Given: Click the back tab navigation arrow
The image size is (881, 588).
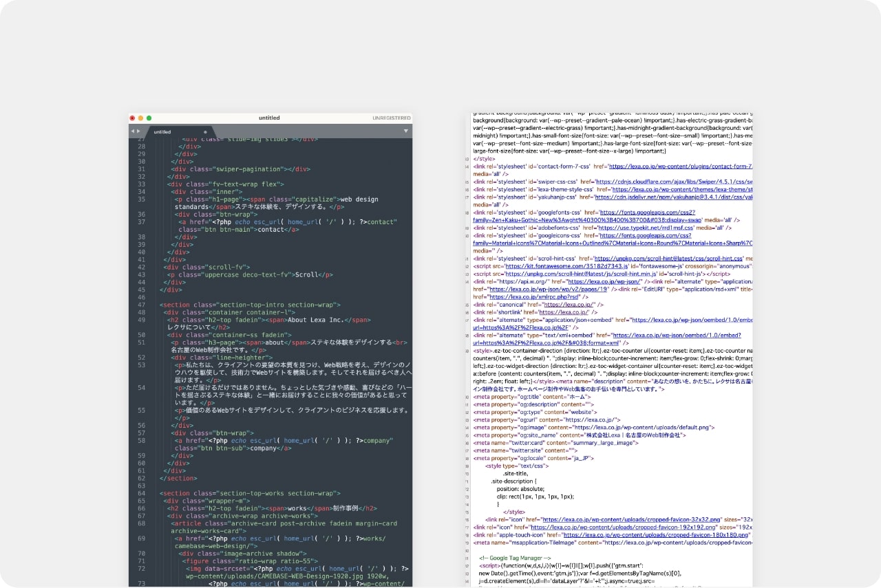Looking at the screenshot, I should (132, 131).
